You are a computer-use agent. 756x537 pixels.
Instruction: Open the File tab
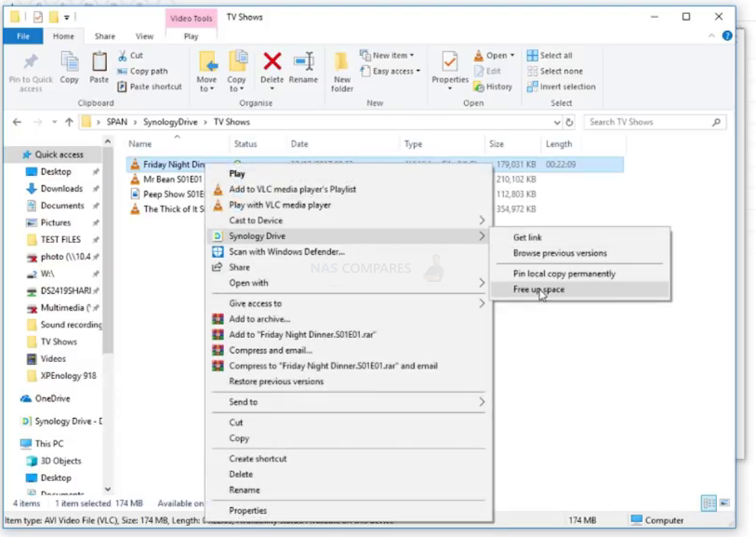coord(23,36)
